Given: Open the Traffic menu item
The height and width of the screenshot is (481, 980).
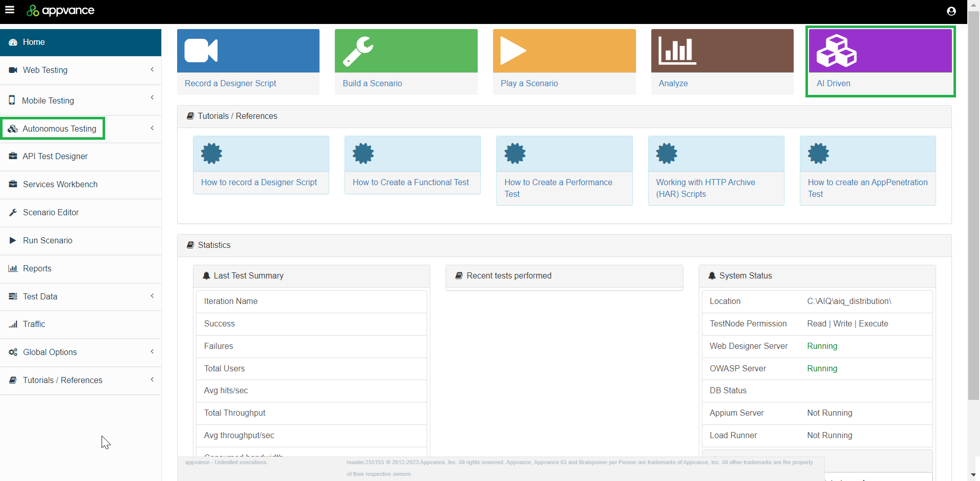Looking at the screenshot, I should [x=81, y=324].
